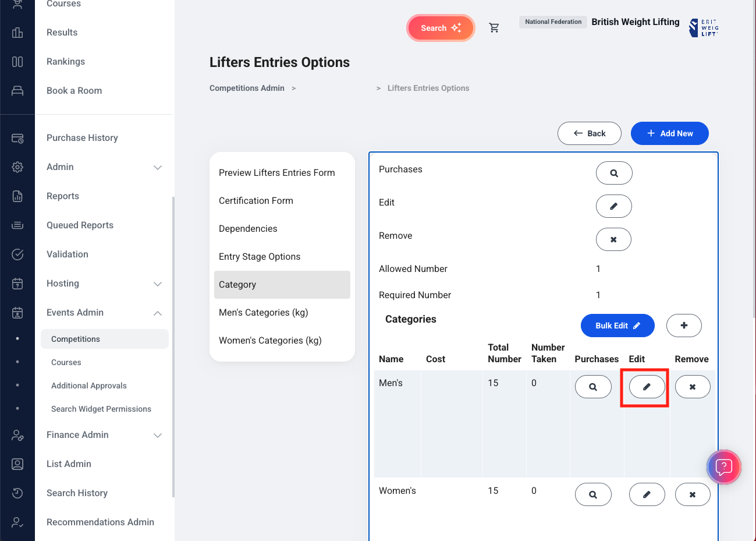View purchases for the Women's category

point(593,494)
